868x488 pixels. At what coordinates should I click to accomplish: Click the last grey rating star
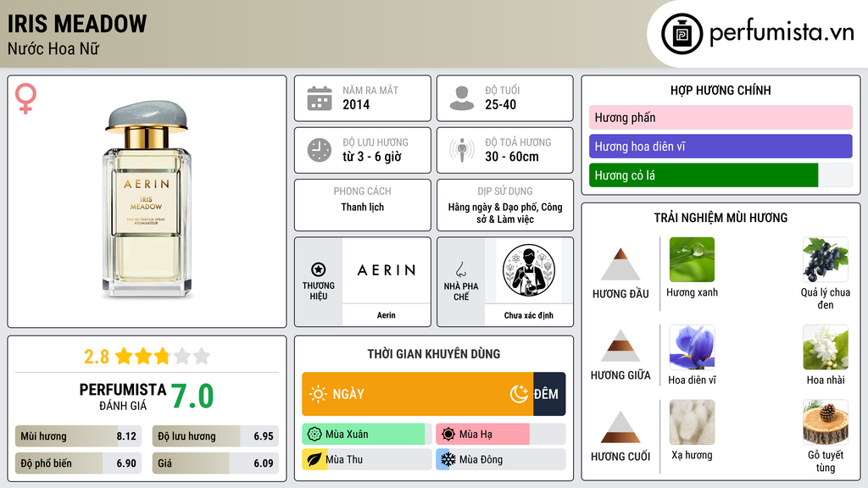[202, 356]
